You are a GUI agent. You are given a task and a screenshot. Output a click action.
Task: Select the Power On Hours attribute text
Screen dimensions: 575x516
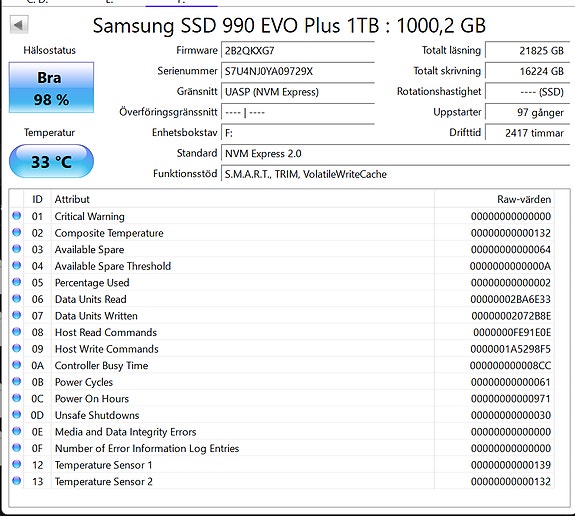pyautogui.click(x=92, y=399)
